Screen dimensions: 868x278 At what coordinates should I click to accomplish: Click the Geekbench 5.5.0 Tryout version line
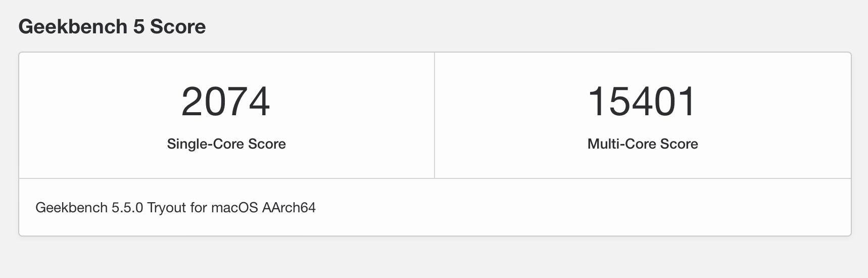coord(175,208)
